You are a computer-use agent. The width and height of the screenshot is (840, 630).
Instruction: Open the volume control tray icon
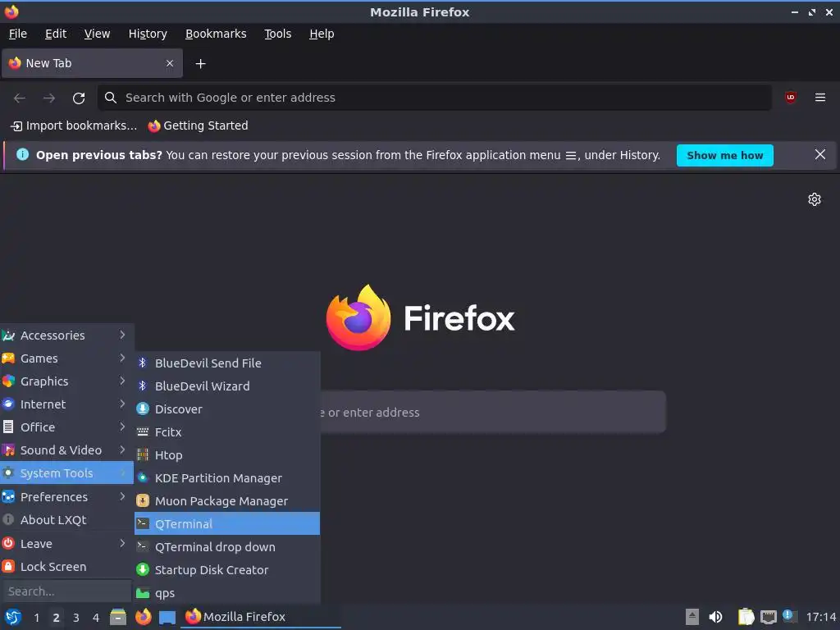pyautogui.click(x=715, y=617)
